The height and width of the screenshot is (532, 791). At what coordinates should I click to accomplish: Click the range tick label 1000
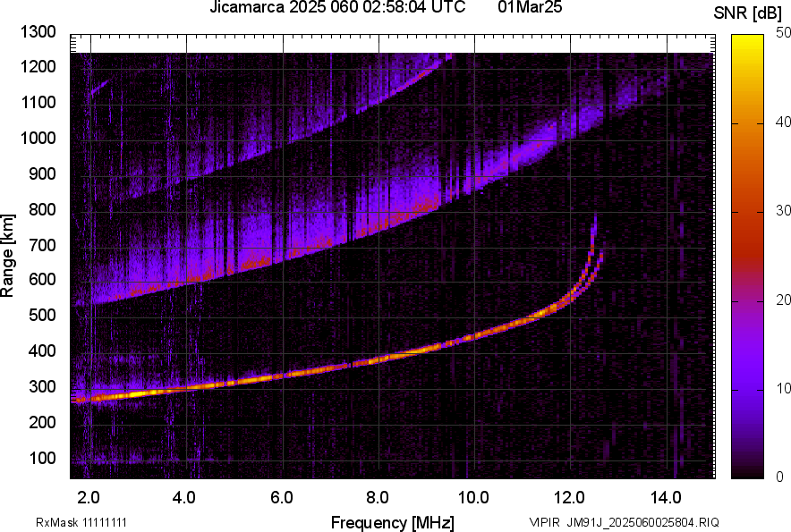point(38,138)
